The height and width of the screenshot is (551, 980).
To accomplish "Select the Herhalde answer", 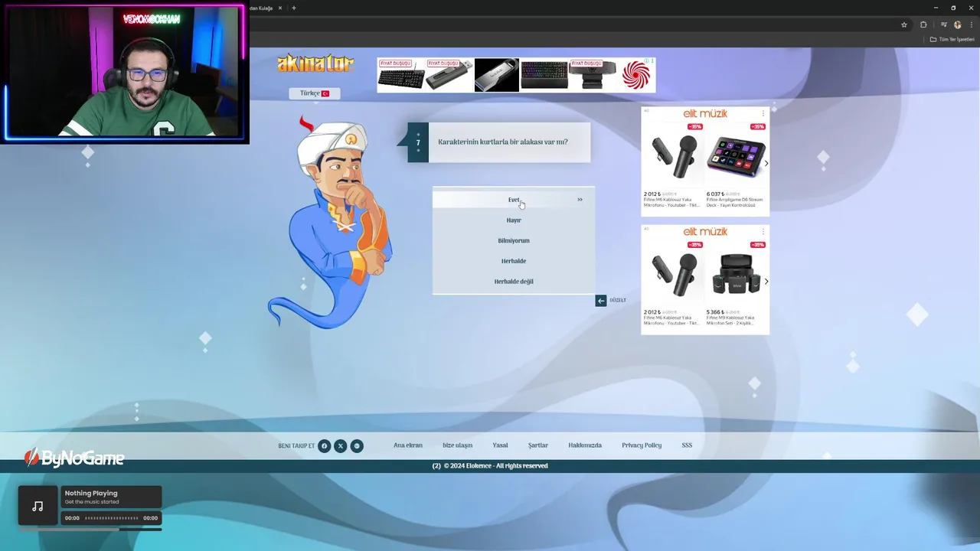I will pyautogui.click(x=514, y=261).
